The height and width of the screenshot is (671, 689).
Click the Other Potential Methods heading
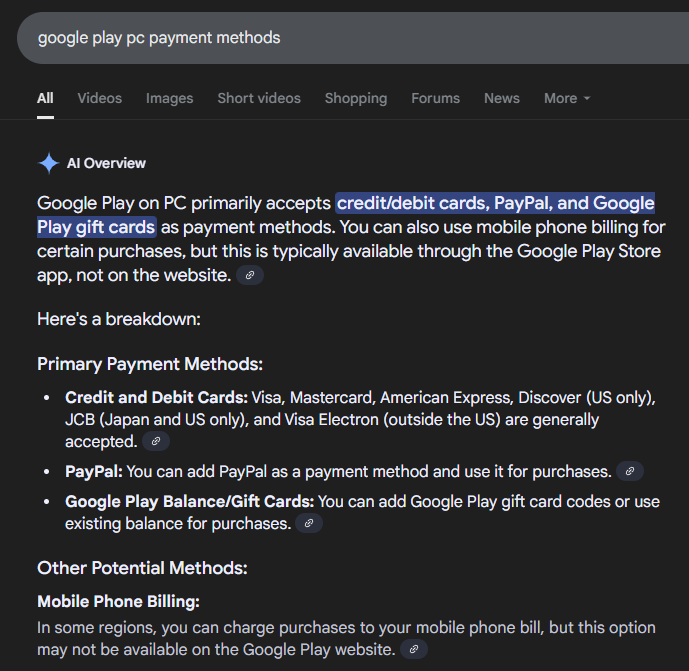click(142, 568)
